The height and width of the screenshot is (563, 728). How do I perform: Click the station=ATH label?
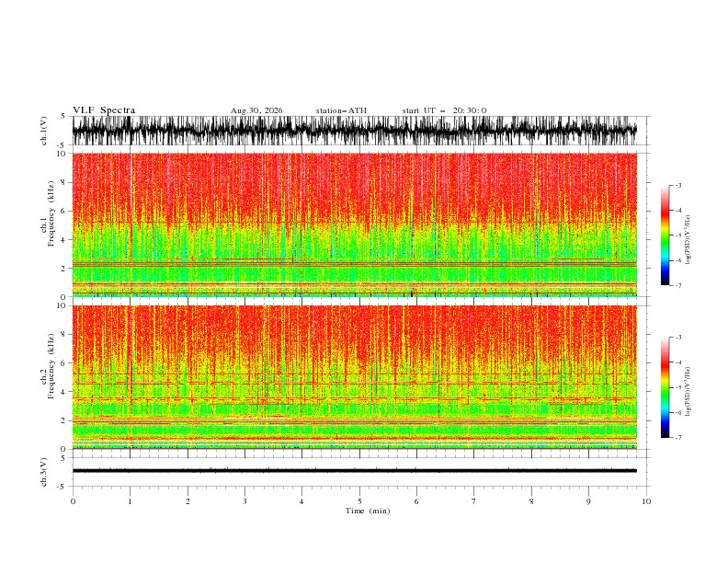pyautogui.click(x=341, y=110)
